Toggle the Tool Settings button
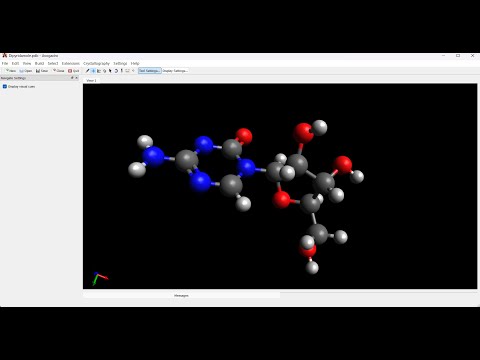 [x=150, y=71]
